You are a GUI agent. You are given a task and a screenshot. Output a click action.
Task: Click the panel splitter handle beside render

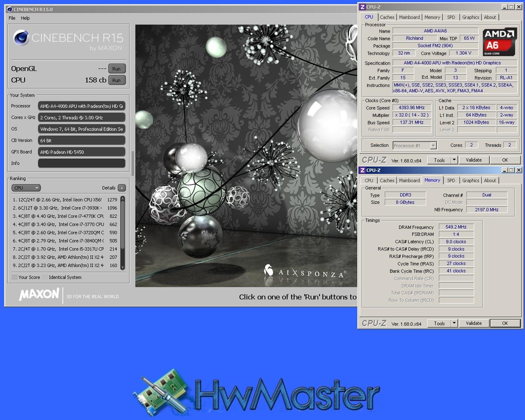(x=132, y=163)
